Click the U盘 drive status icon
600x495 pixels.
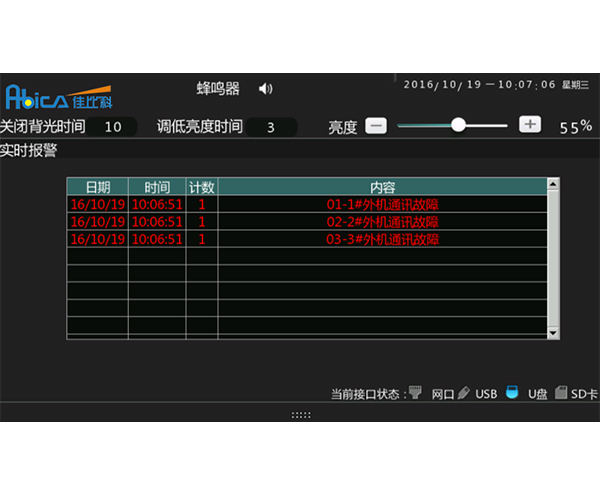click(x=512, y=392)
